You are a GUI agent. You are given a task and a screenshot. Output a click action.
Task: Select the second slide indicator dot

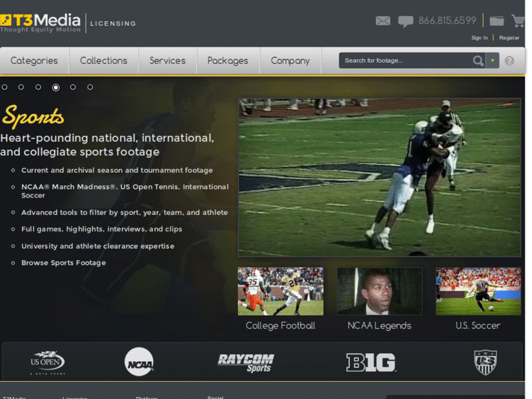pos(21,87)
